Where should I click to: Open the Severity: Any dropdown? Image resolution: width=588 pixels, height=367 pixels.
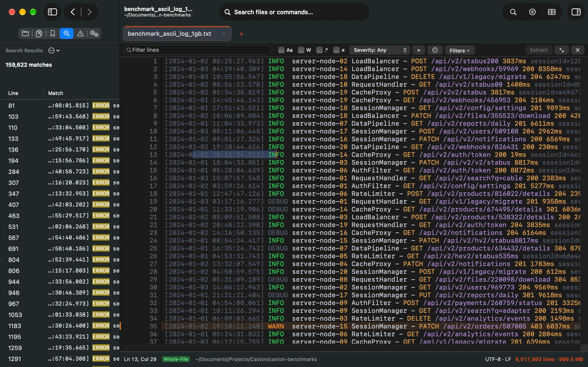(379, 50)
